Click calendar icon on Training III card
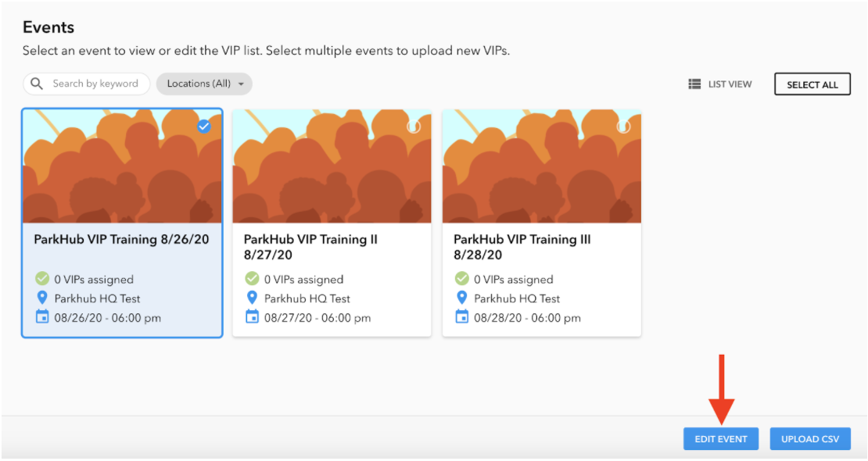868x461 pixels. click(461, 317)
